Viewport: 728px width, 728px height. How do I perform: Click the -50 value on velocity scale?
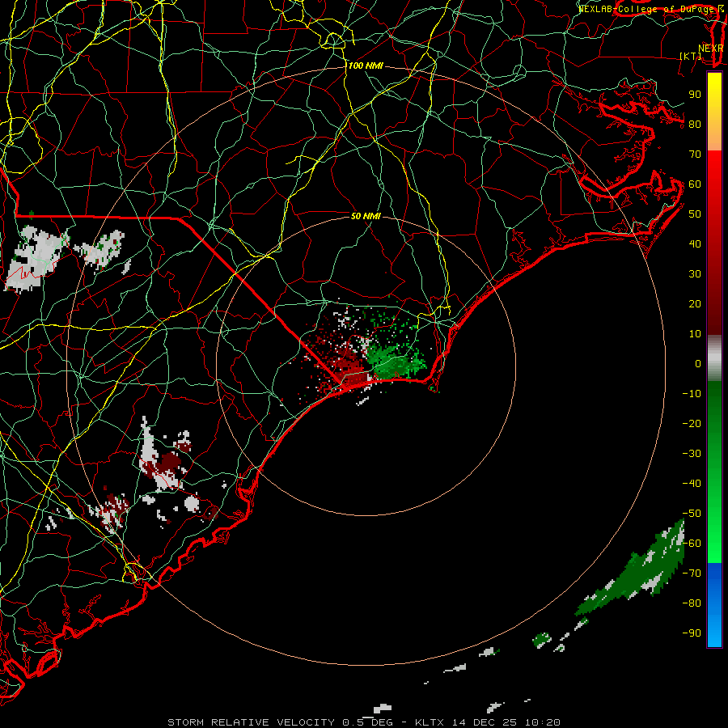tap(692, 514)
